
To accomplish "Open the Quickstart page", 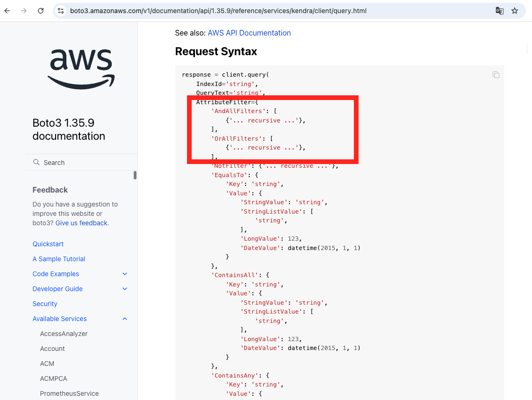I will pyautogui.click(x=48, y=244).
